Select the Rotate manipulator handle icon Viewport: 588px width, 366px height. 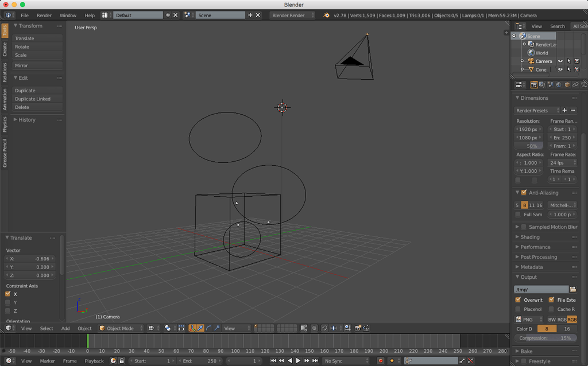[207, 328]
